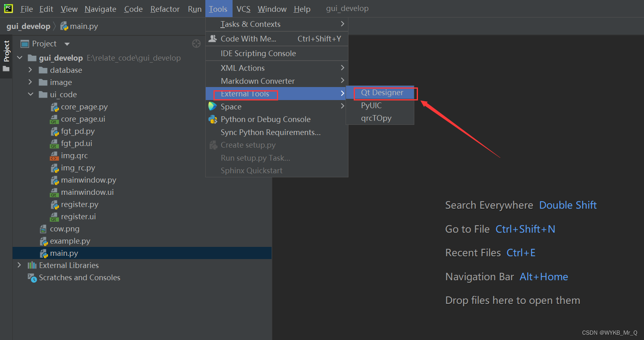
Task: Click the Qt icon of core_page.ui
Action: tap(54, 119)
